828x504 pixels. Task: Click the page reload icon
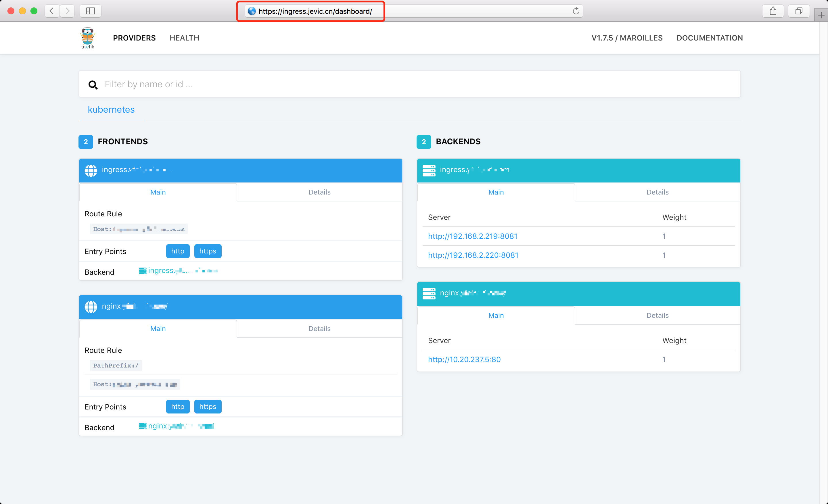click(576, 11)
